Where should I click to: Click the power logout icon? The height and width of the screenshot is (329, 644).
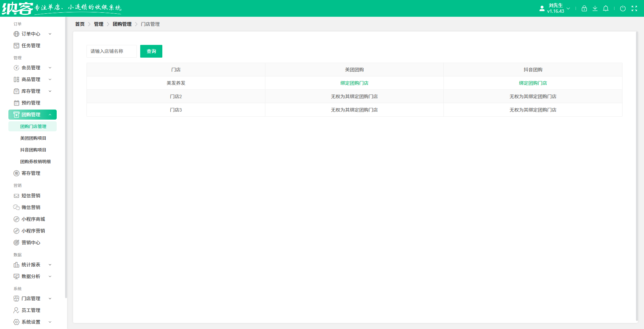coord(623,8)
